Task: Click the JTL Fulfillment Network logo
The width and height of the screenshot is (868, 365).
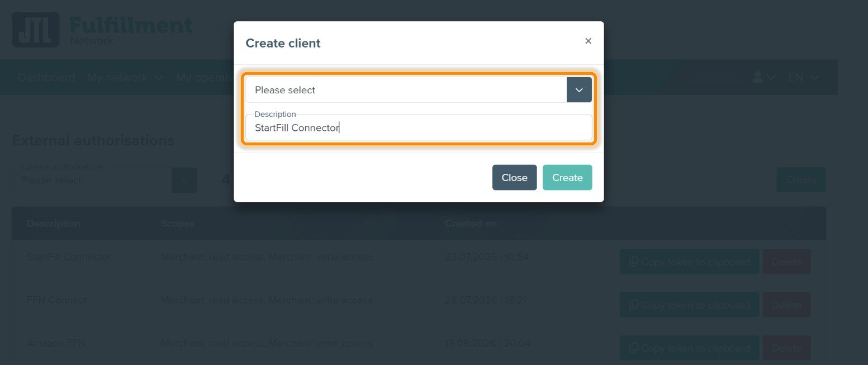Action: (x=102, y=30)
